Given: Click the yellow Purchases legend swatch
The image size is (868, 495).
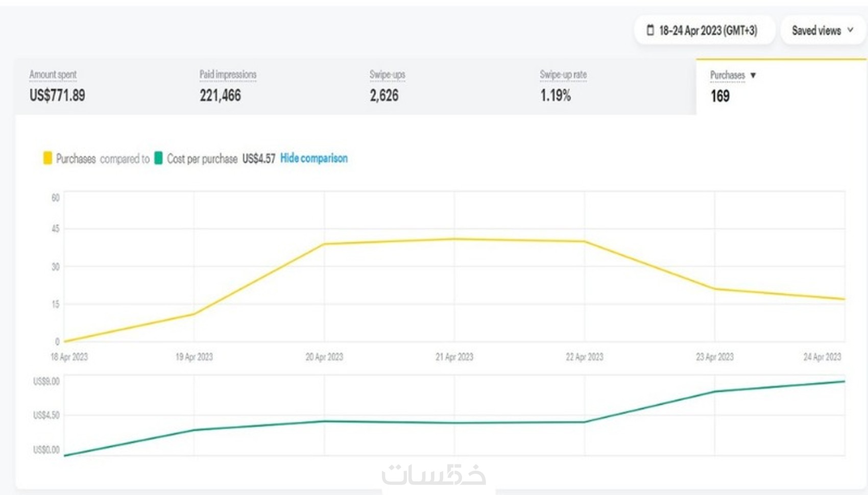Looking at the screenshot, I should 47,158.
